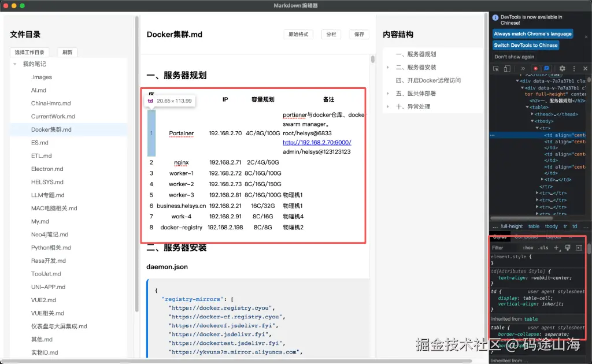Open the DevTools three-dot customize menu

(x=574, y=69)
